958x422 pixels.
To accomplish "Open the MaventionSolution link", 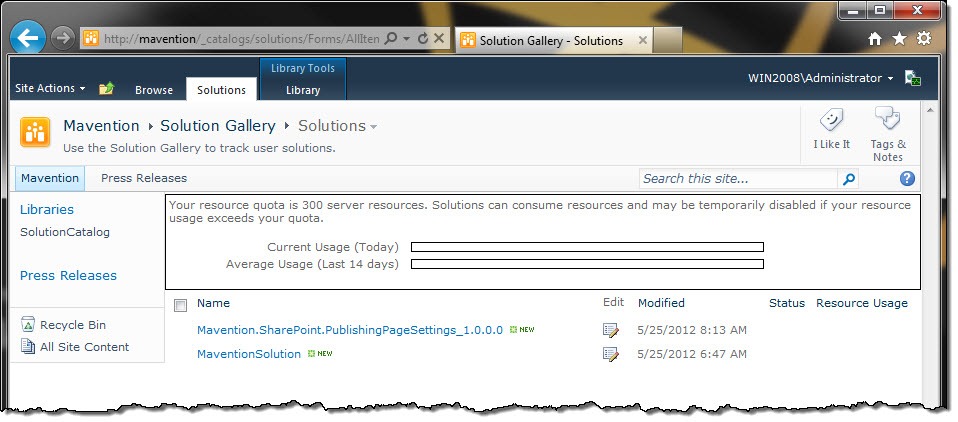I will (249, 354).
